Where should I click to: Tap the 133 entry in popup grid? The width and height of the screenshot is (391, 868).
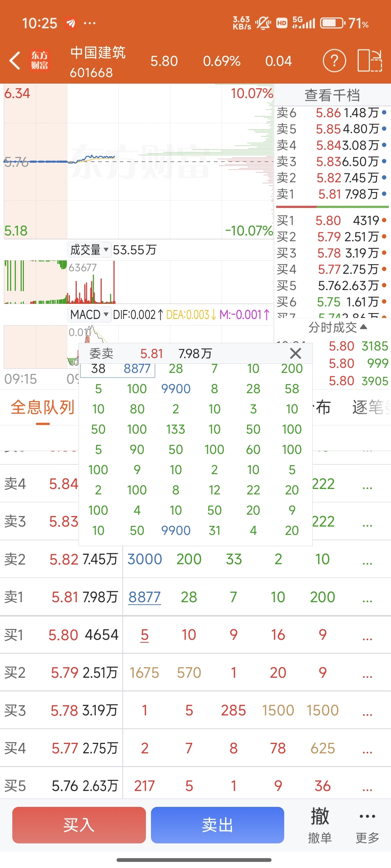pyautogui.click(x=176, y=429)
